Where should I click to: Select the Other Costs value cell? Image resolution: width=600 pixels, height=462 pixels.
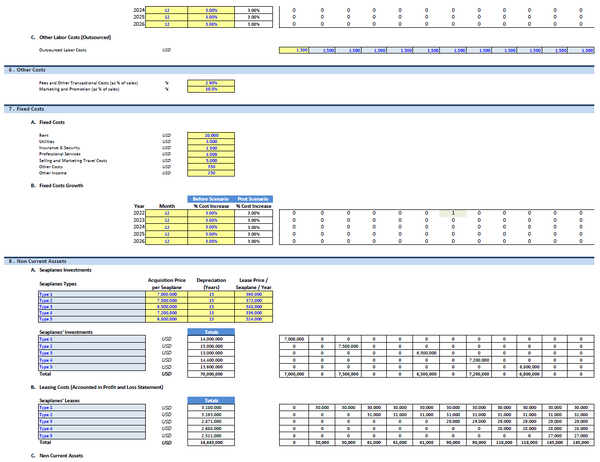[211, 167]
